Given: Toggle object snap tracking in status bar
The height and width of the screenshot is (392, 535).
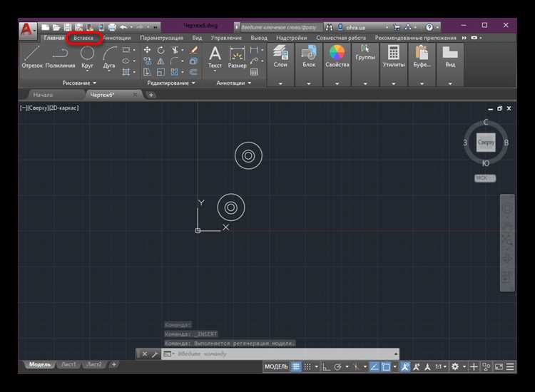Looking at the screenshot, I should [374, 366].
